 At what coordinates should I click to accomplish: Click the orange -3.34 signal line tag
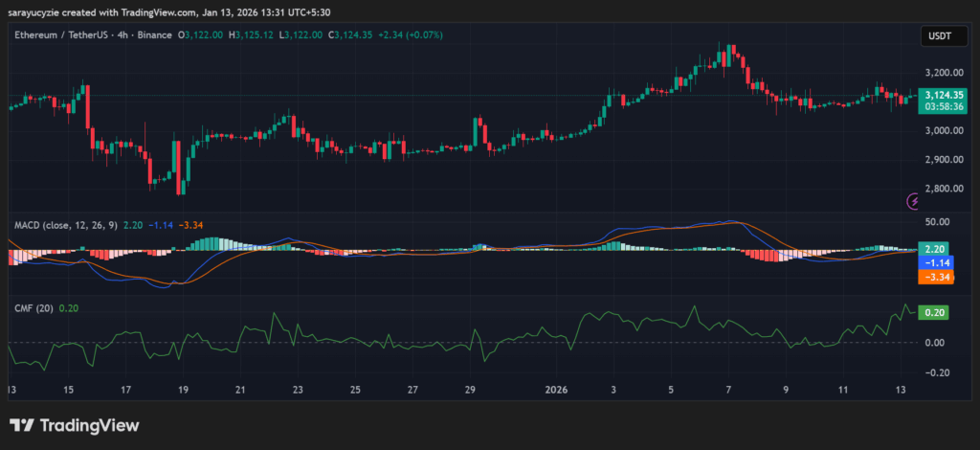tap(933, 277)
